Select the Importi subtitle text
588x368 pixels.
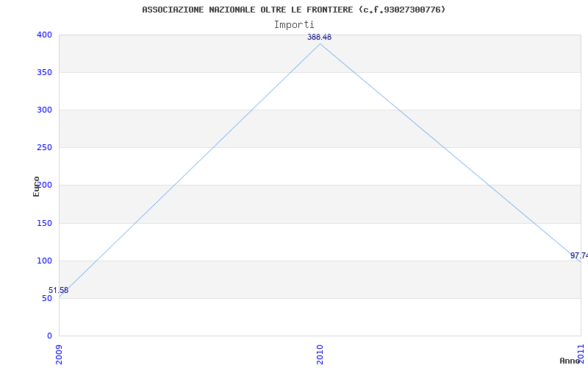coord(293,25)
